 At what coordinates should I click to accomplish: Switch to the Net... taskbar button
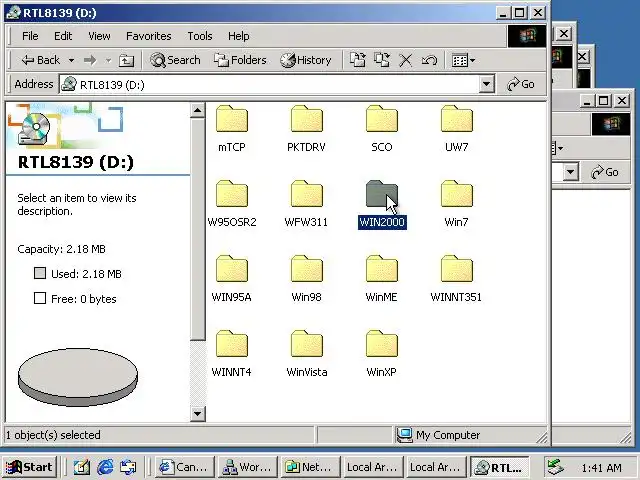(x=310, y=467)
